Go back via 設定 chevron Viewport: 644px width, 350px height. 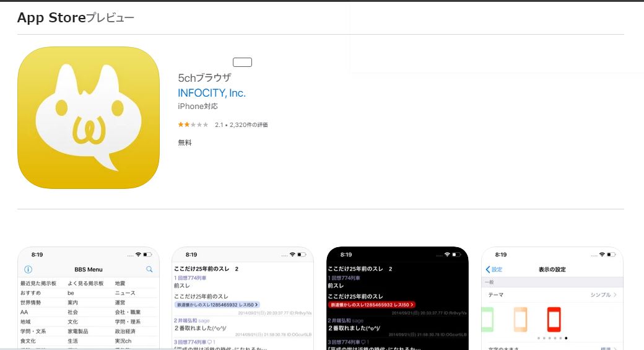(x=494, y=269)
